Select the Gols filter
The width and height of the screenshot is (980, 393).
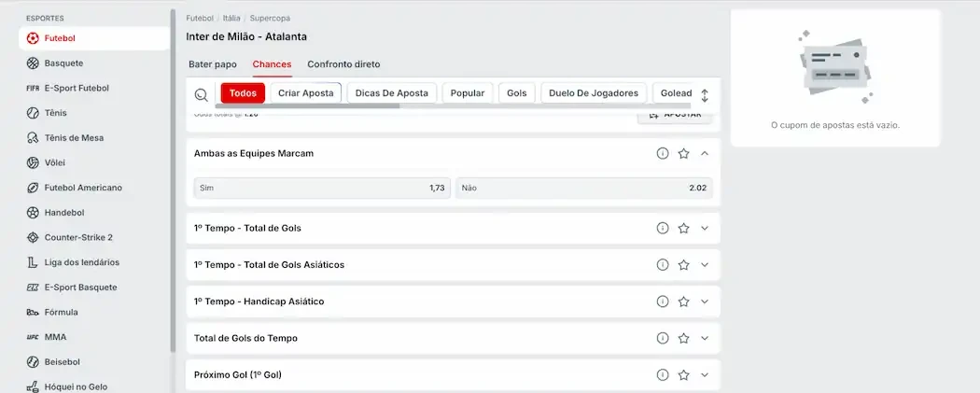click(517, 93)
